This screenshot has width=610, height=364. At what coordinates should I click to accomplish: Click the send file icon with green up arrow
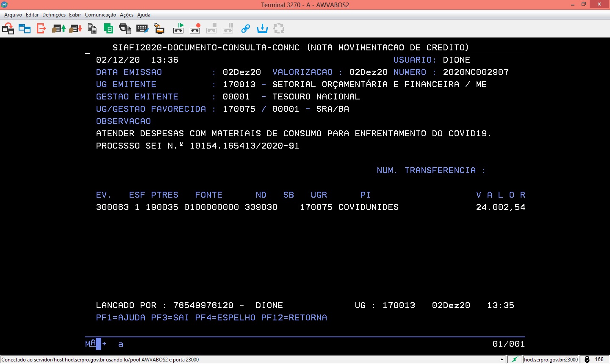tap(58, 29)
